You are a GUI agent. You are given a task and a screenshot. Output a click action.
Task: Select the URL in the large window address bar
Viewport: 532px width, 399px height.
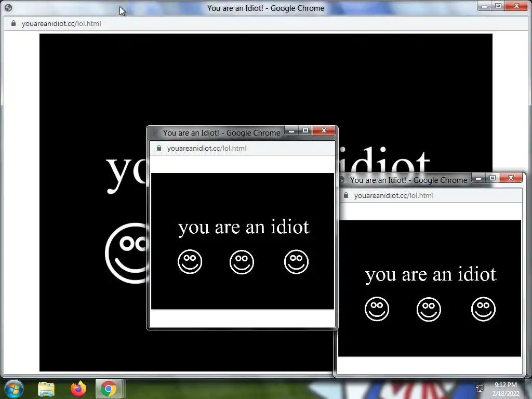coord(61,23)
